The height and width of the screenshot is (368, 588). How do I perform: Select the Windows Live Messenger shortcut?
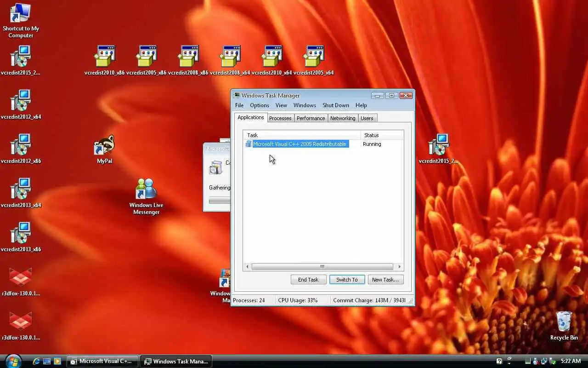[146, 196]
